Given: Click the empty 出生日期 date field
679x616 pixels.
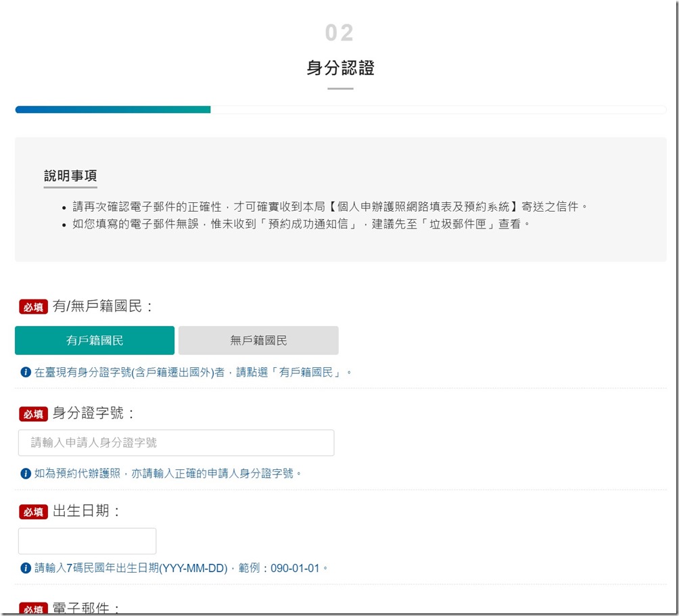Looking at the screenshot, I should [87, 542].
